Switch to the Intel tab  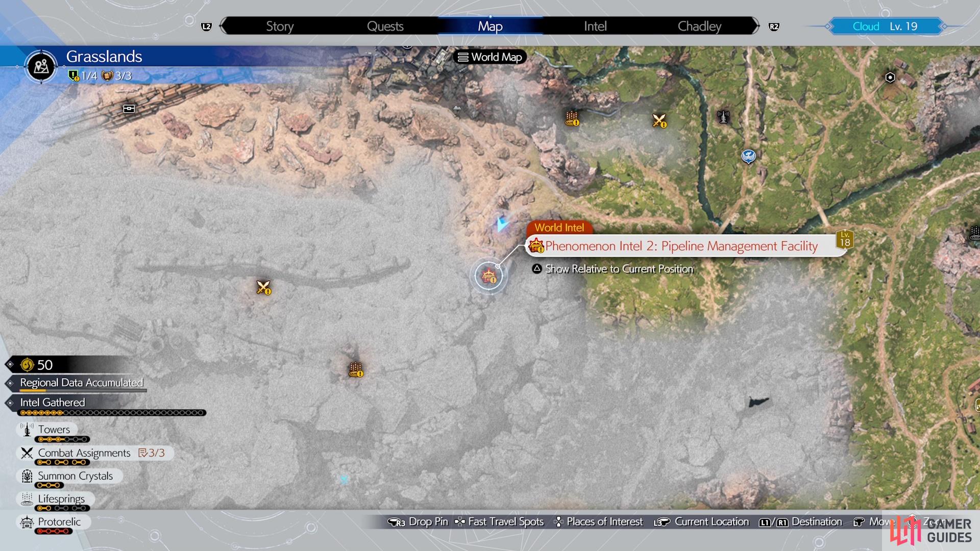(x=595, y=26)
